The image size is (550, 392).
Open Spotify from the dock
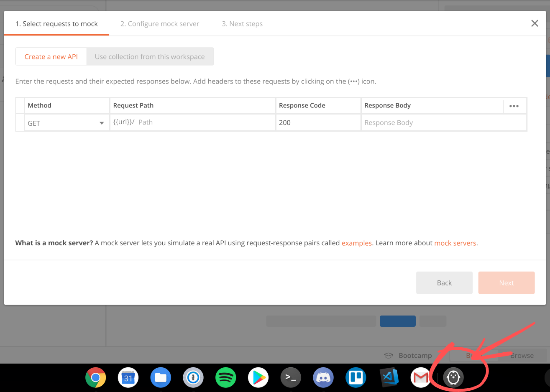[x=225, y=377]
